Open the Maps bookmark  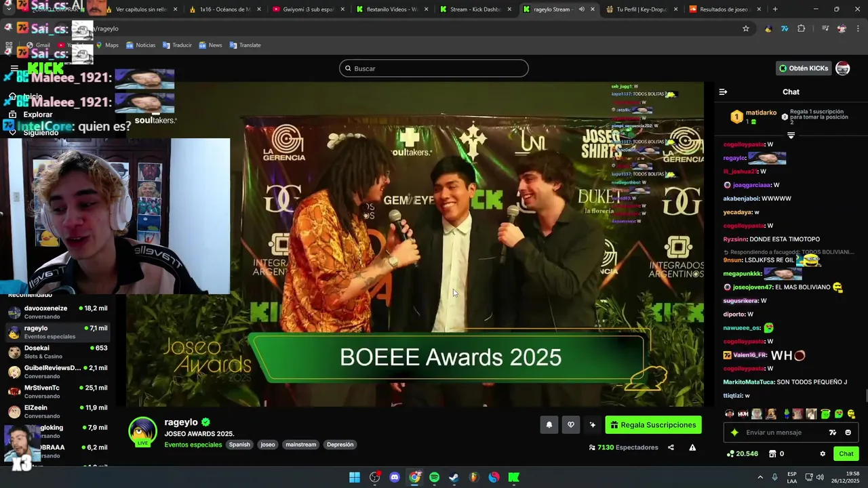(107, 45)
